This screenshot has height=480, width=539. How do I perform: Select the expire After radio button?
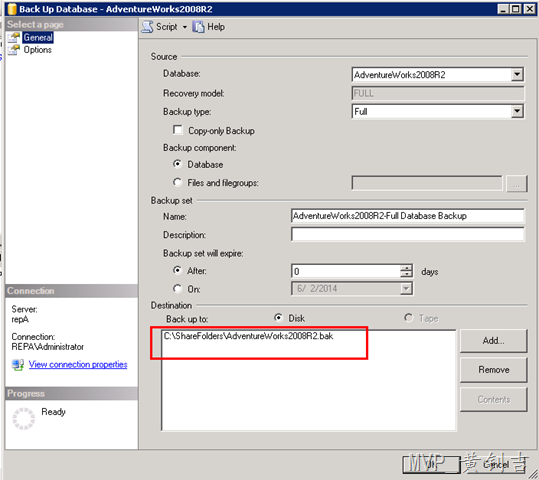click(177, 270)
